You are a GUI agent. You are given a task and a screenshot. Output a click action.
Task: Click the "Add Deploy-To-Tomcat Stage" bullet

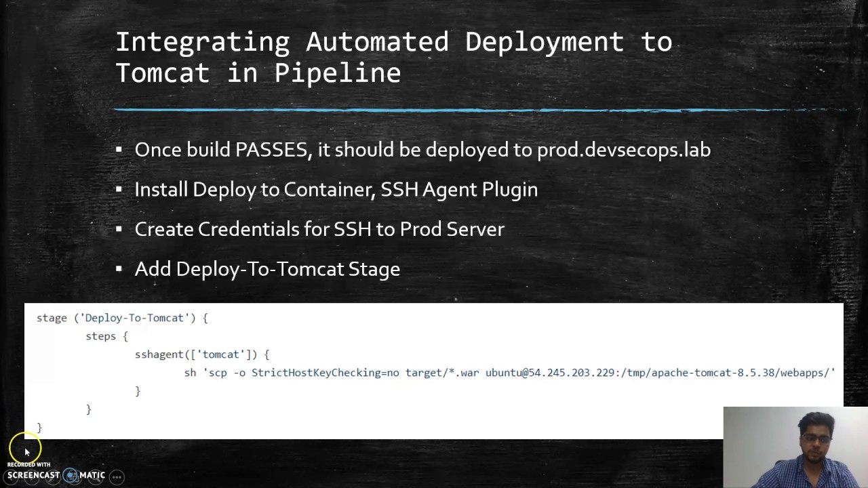click(267, 269)
